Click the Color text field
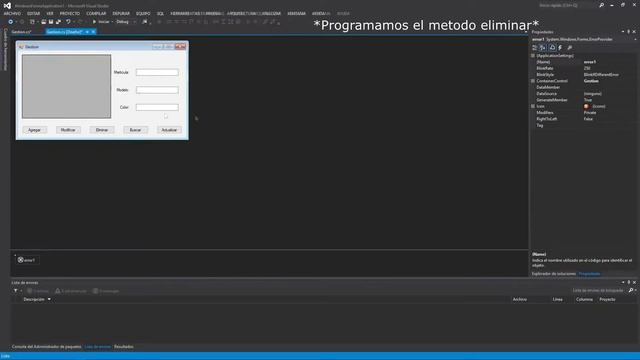Image resolution: width=640 pixels, height=360 pixels. [x=157, y=107]
